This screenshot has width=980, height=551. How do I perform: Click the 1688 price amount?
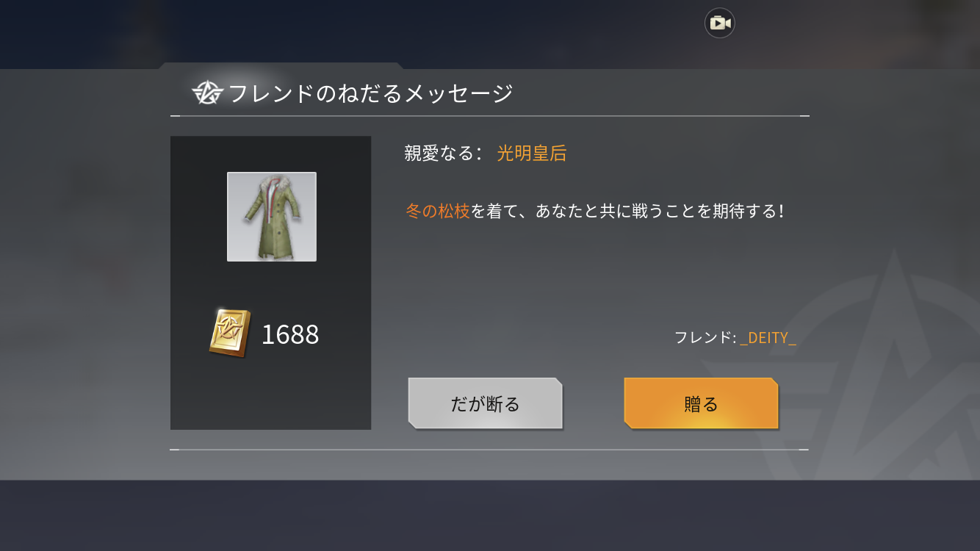pyautogui.click(x=290, y=335)
